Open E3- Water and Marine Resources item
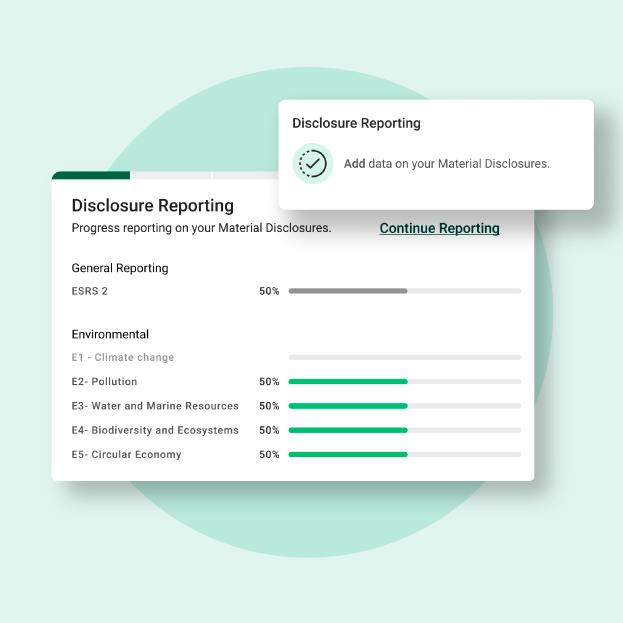Viewport: 623px width, 623px height. point(155,406)
